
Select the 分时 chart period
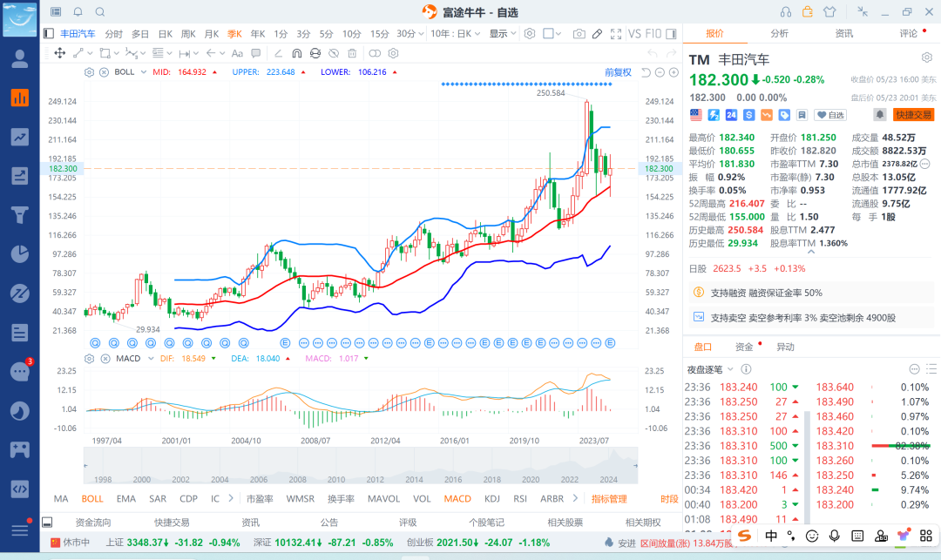pyautogui.click(x=113, y=34)
